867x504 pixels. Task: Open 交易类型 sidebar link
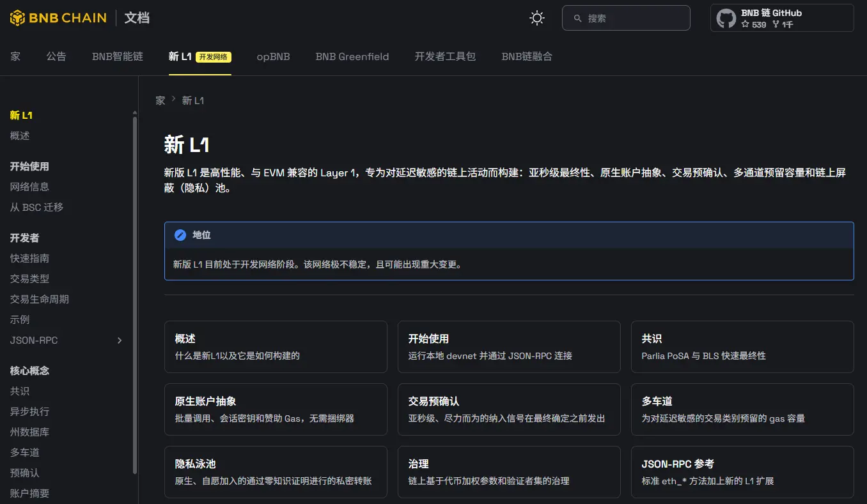pos(29,279)
